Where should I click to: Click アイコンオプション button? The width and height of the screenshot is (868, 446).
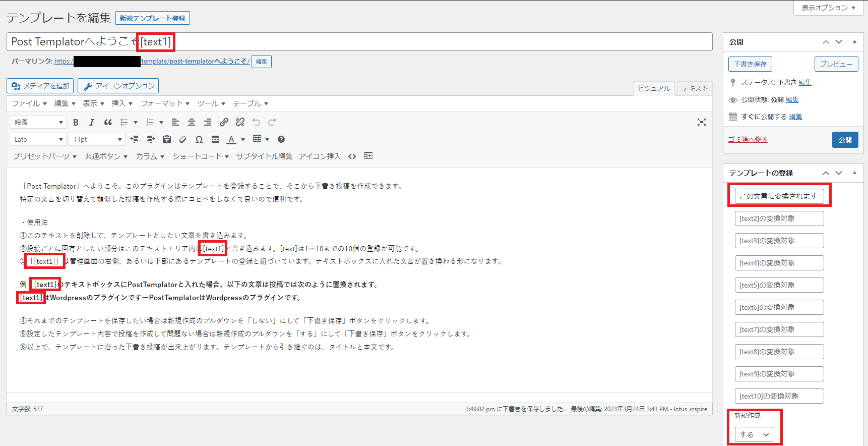coord(118,86)
